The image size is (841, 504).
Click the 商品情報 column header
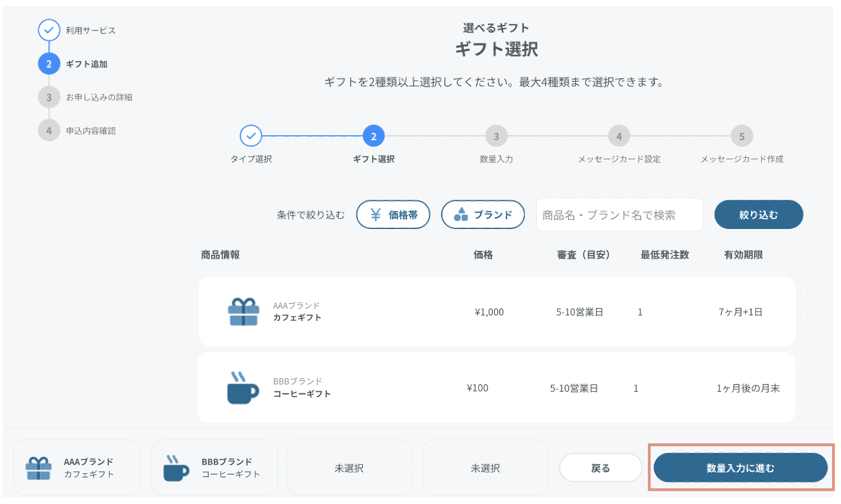pyautogui.click(x=220, y=255)
